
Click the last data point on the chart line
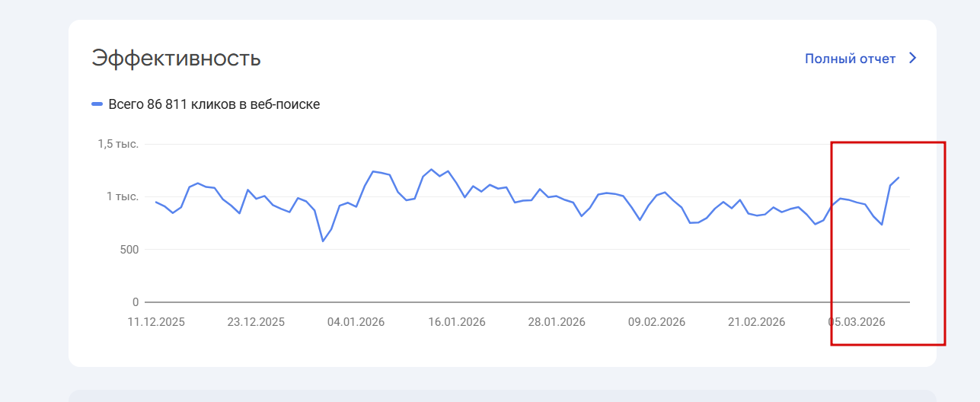coord(899,177)
